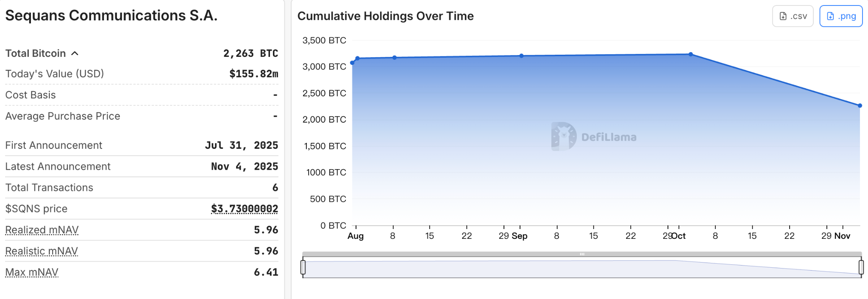Grab the right range slider handle
The width and height of the screenshot is (868, 299).
tap(861, 267)
